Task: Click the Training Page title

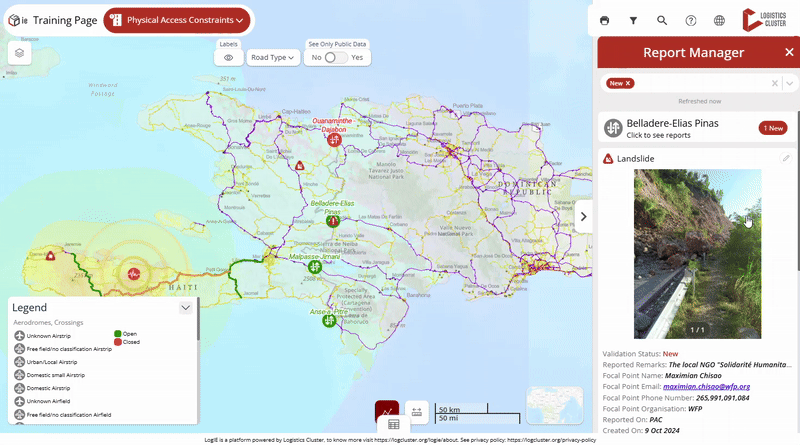Action: (65, 20)
